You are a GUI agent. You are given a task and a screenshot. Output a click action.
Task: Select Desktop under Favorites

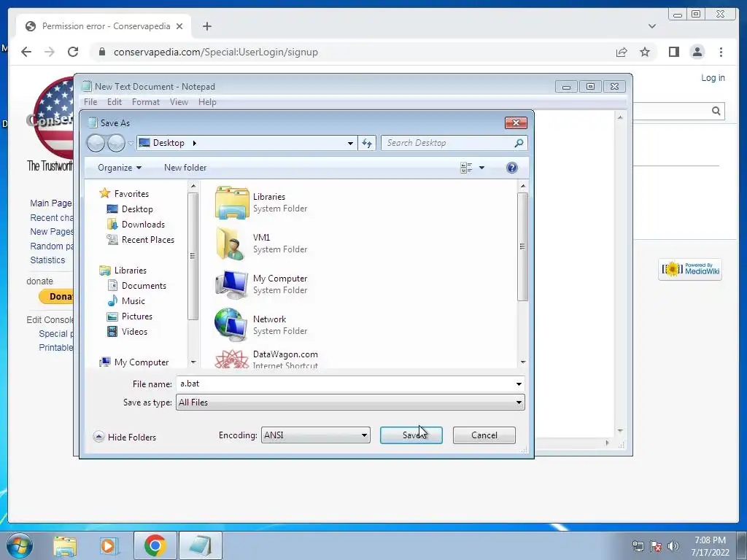tap(130, 209)
